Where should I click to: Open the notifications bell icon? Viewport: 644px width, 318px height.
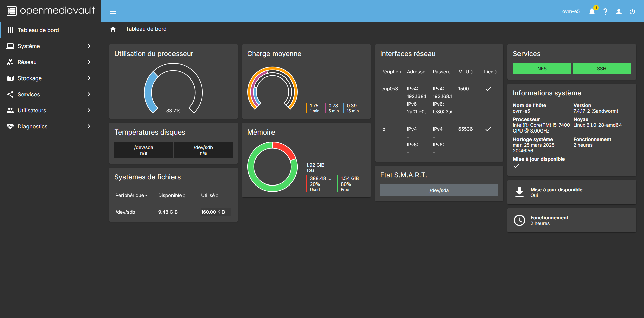[592, 12]
